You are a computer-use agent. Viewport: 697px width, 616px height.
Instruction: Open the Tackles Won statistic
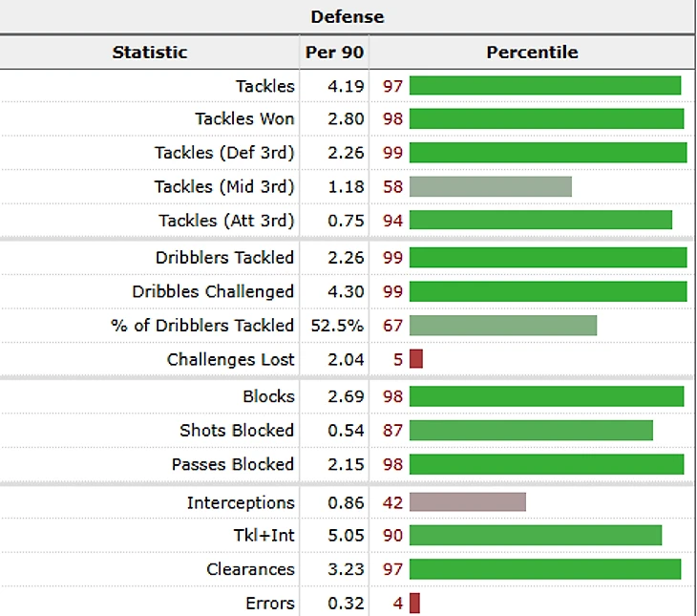[244, 119]
